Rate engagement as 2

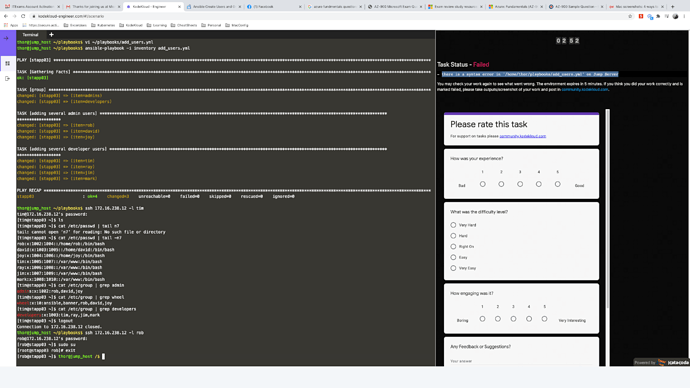(x=498, y=319)
